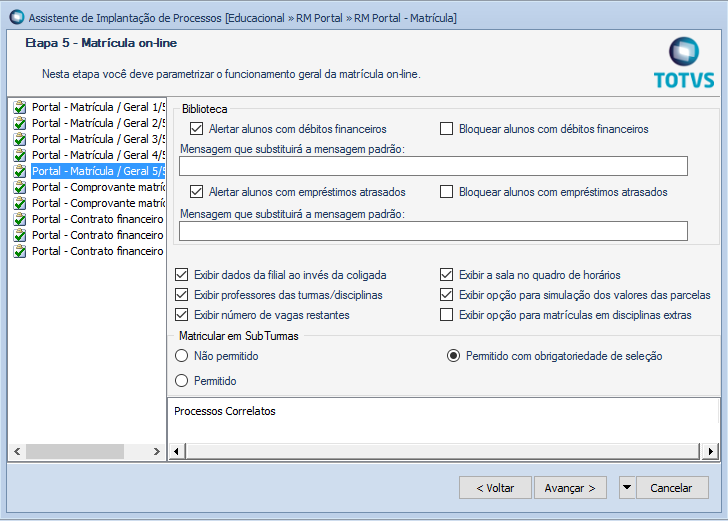Enable Bloquear alunos com empréstimos atrasados

click(x=446, y=192)
